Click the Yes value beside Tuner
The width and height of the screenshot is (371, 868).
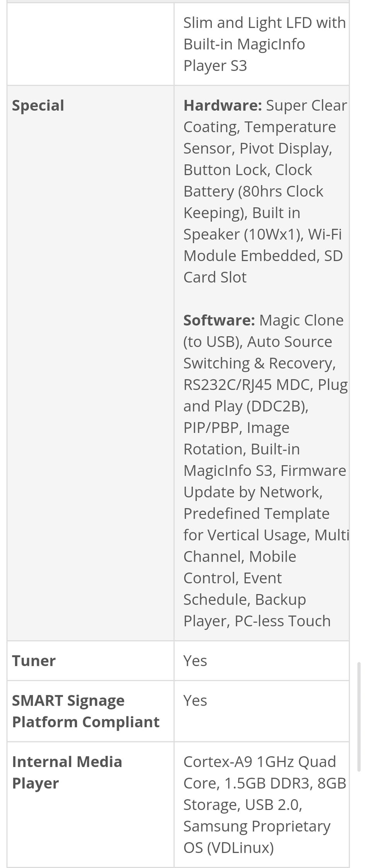195,661
